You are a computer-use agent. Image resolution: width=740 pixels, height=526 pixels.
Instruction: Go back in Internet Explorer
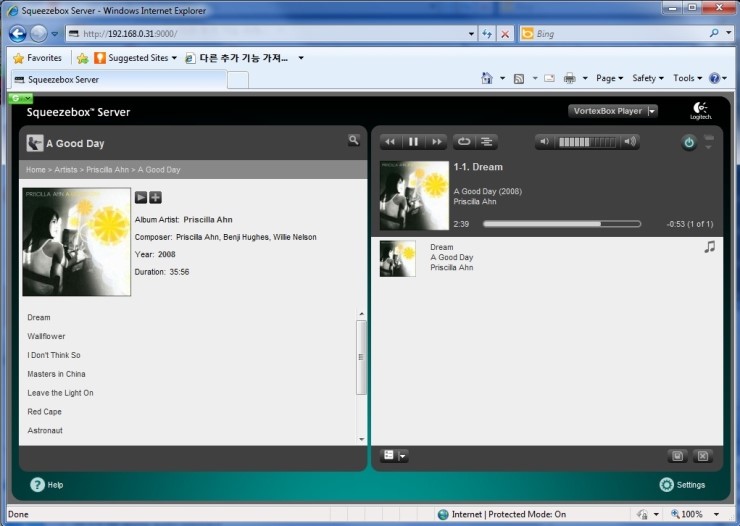(x=18, y=33)
